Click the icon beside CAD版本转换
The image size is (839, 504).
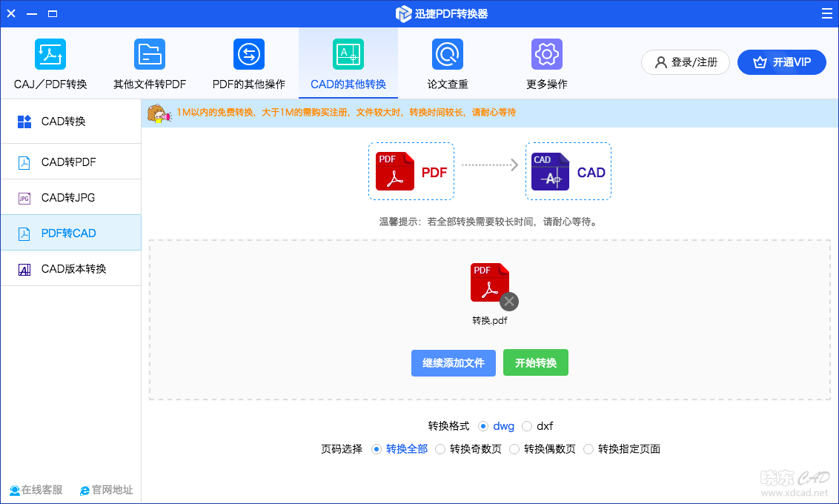click(x=24, y=270)
